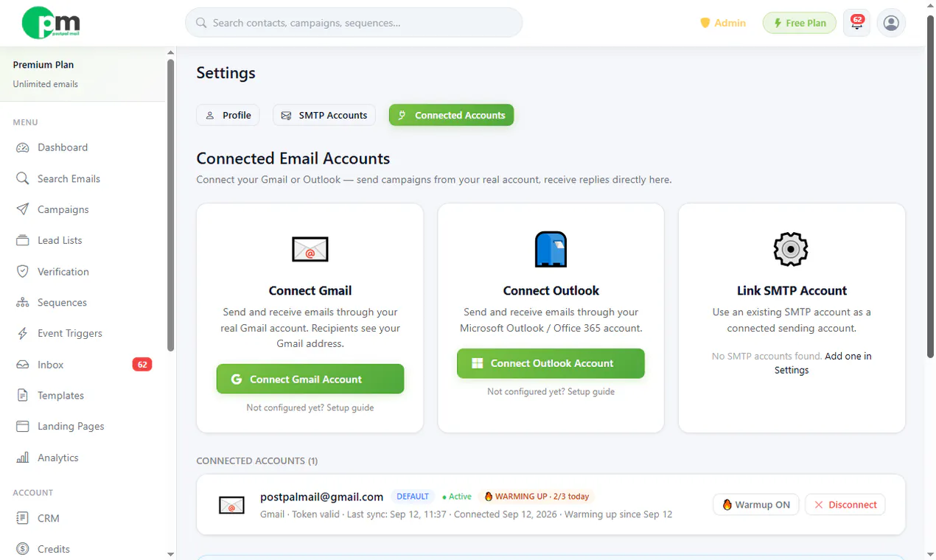Click Connect Outlook Account button

pyautogui.click(x=551, y=363)
